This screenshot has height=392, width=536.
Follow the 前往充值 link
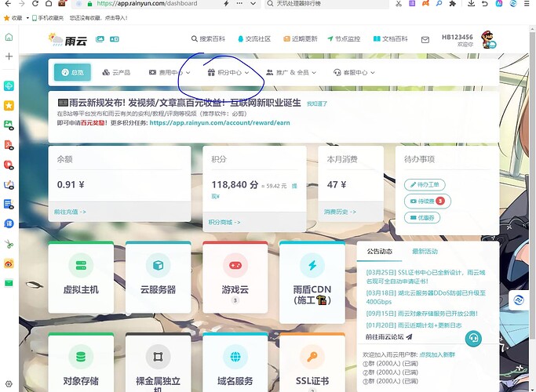tap(70, 212)
